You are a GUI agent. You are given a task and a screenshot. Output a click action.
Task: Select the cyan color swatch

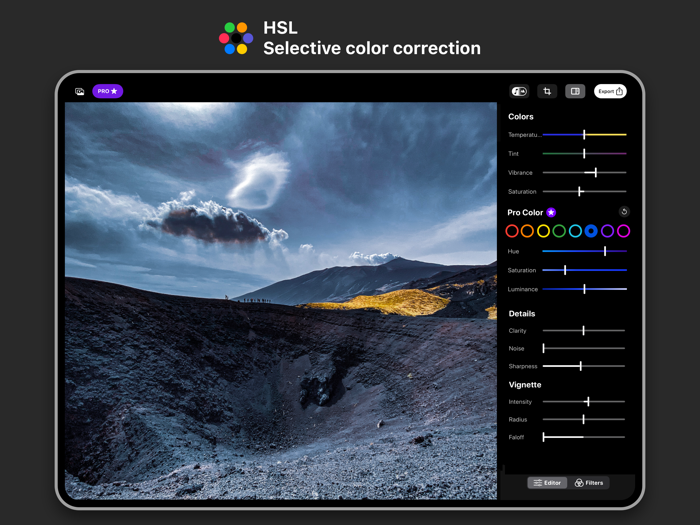pyautogui.click(x=575, y=231)
